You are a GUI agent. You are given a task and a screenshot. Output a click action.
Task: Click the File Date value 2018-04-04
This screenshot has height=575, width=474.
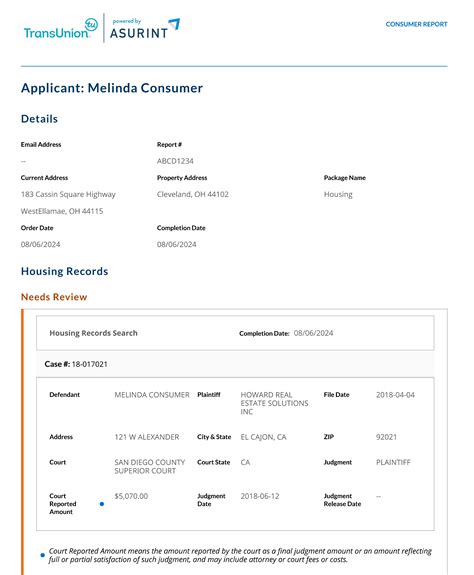click(395, 395)
